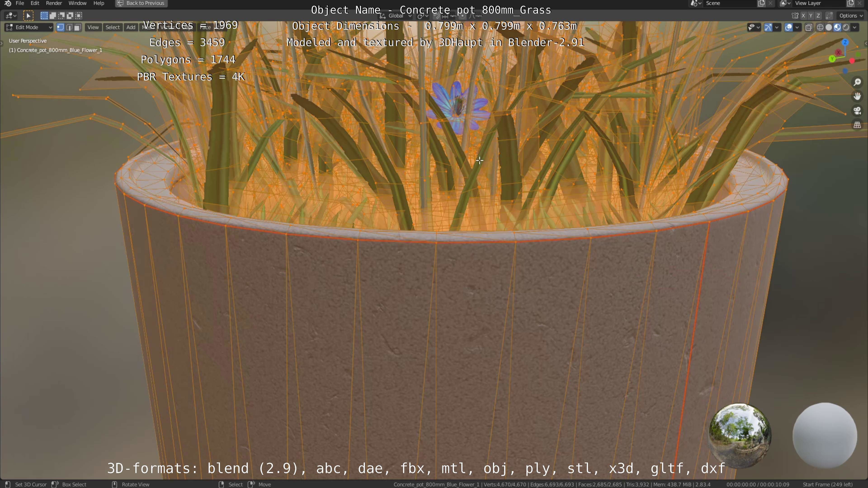Click the Back to Previous button
Image resolution: width=868 pixels, height=488 pixels.
[141, 3]
